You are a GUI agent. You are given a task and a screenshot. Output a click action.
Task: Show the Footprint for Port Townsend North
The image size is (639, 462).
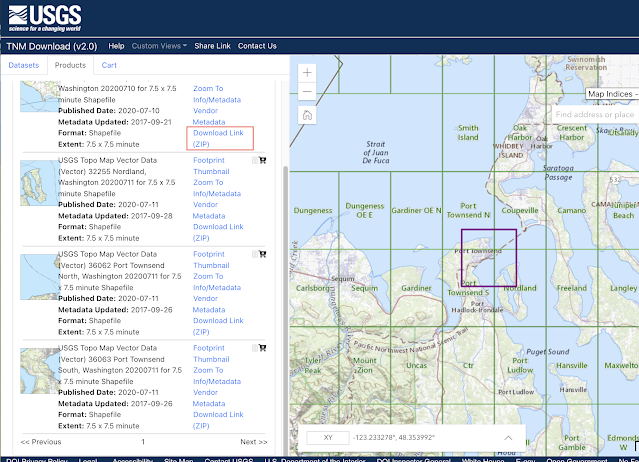point(209,254)
